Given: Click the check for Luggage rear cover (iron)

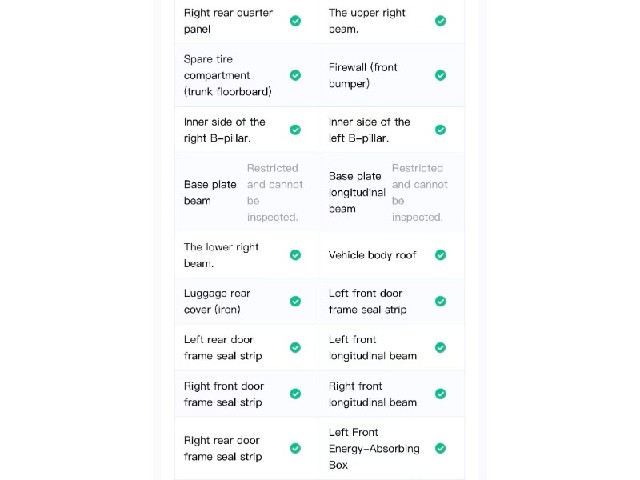Looking at the screenshot, I should pos(296,301).
